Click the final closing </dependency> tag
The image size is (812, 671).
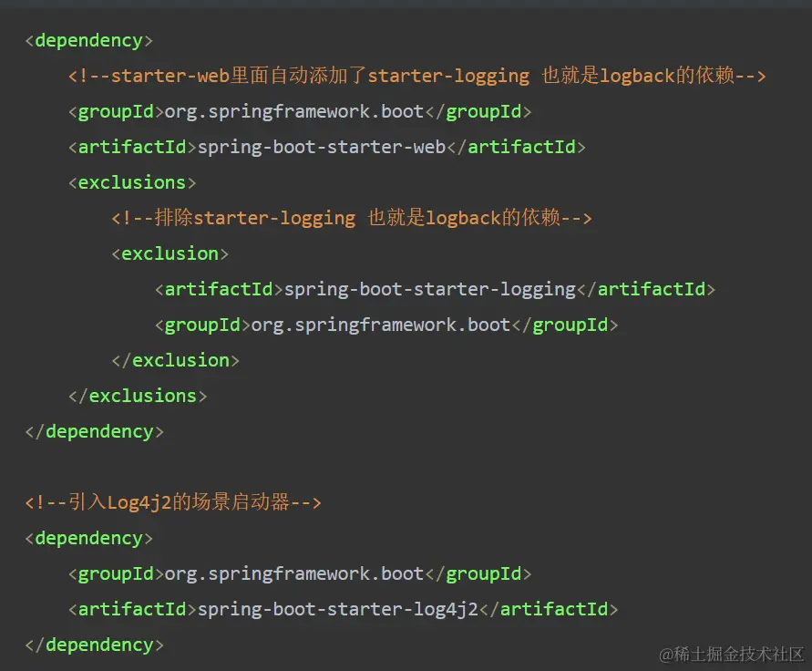point(94,645)
